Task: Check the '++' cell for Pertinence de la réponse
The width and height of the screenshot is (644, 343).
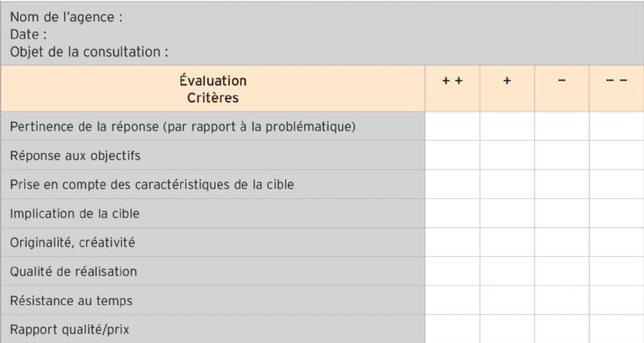Action: click(452, 126)
